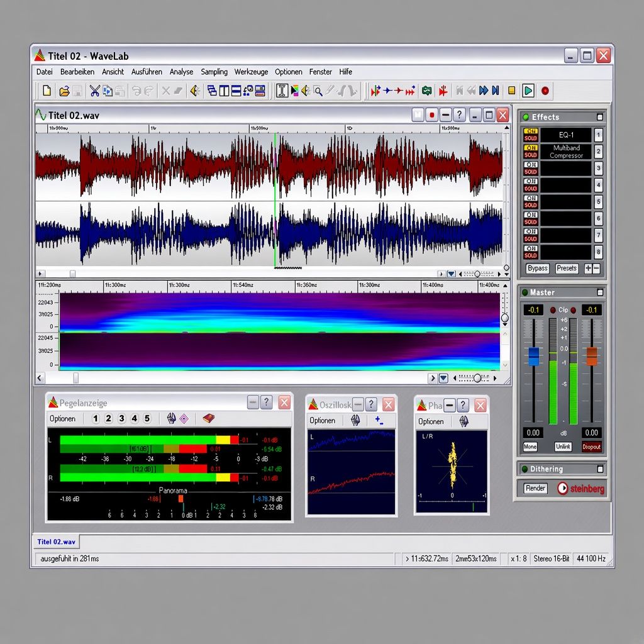
Task: Toggle On for the Multiband Compressor
Action: tap(531, 147)
